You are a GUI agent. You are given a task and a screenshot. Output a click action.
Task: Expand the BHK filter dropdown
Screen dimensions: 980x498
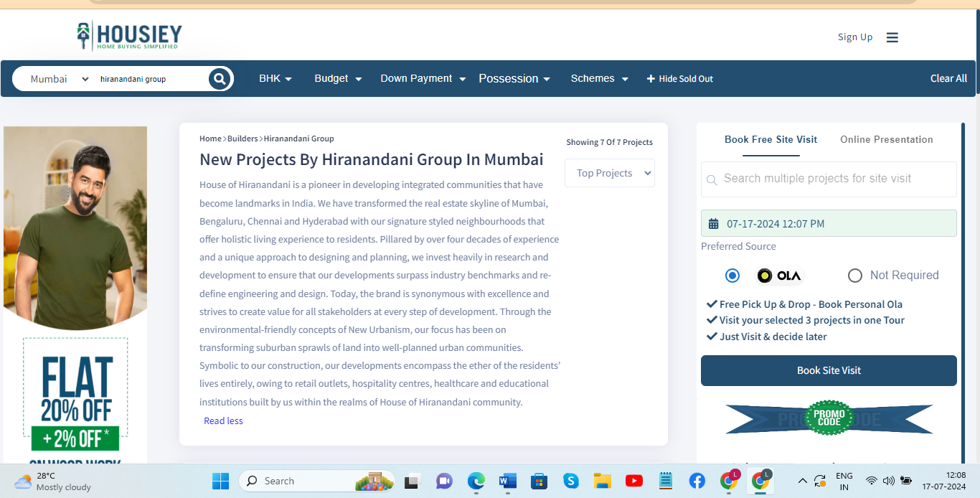(275, 79)
